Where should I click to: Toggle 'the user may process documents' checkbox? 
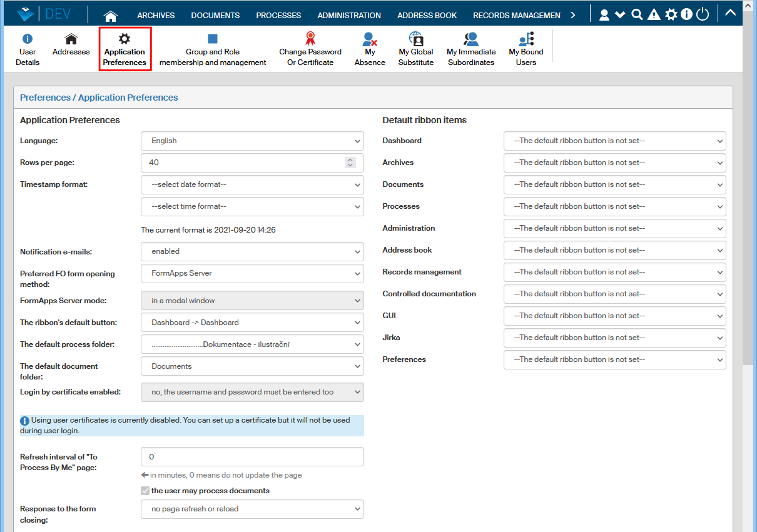pos(146,491)
